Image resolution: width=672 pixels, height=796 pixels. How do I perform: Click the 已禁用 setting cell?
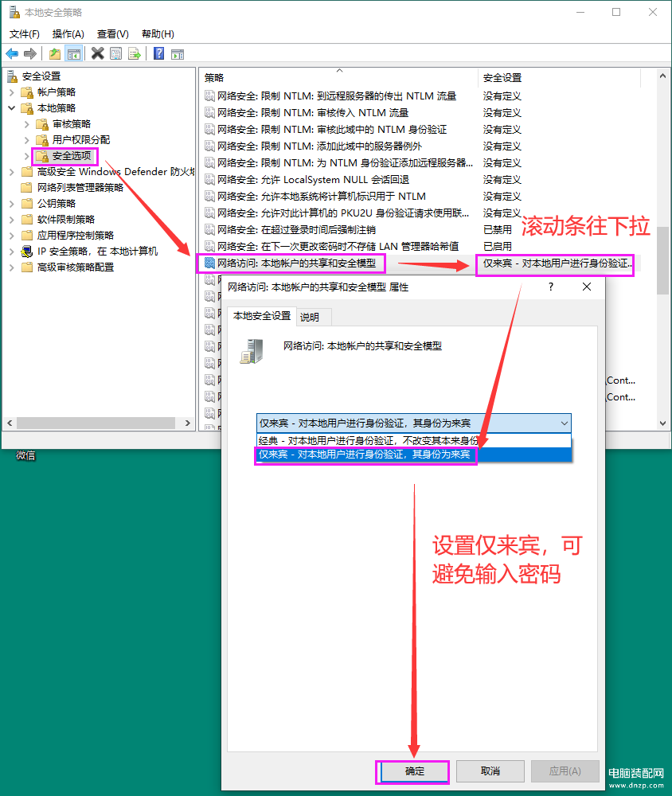click(x=498, y=230)
